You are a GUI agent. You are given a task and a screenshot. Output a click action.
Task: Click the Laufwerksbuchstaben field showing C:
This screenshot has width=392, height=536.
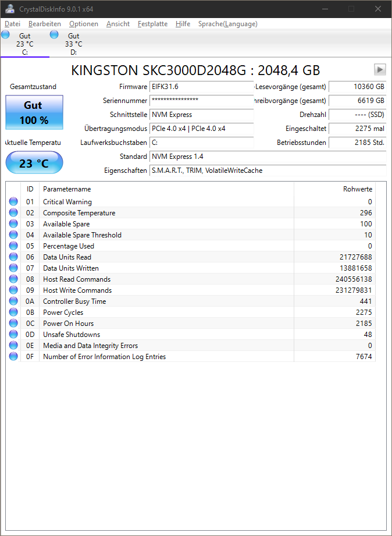pos(202,143)
